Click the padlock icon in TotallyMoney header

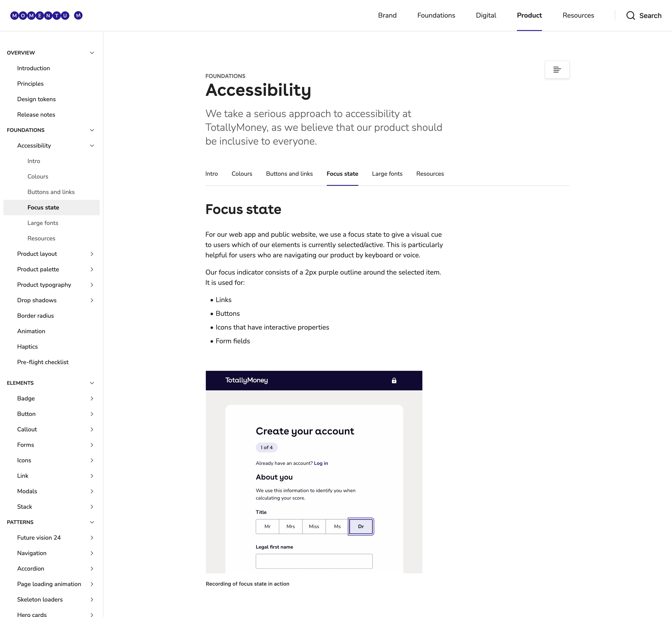pos(394,381)
